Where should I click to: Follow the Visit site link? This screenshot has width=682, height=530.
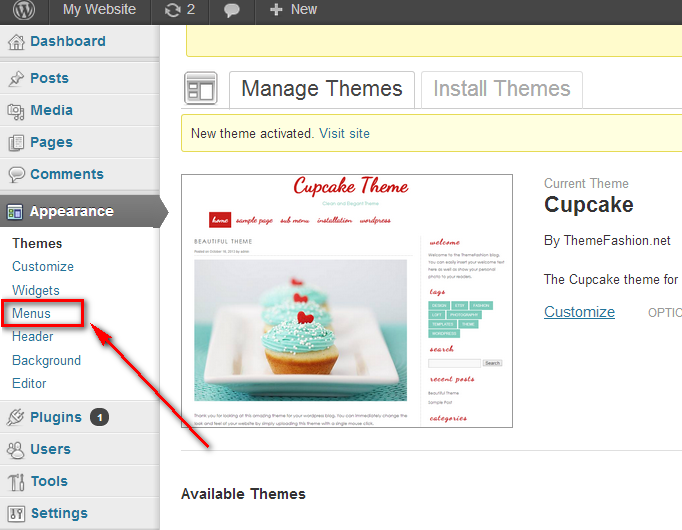tap(344, 133)
